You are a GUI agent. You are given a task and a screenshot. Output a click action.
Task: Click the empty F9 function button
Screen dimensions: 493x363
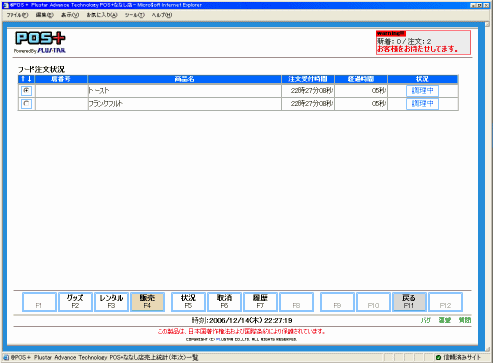coord(337,302)
